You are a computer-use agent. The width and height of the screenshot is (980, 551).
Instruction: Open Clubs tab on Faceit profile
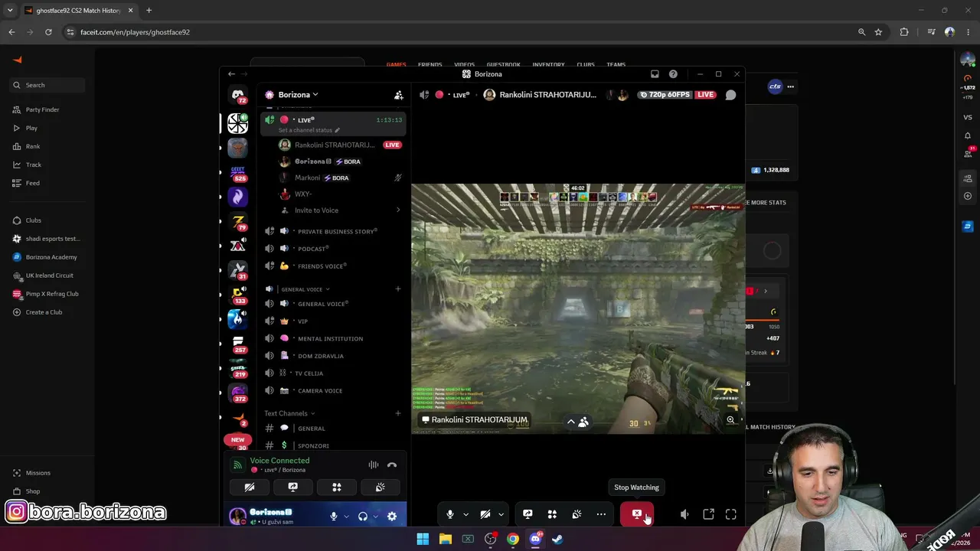click(x=586, y=65)
